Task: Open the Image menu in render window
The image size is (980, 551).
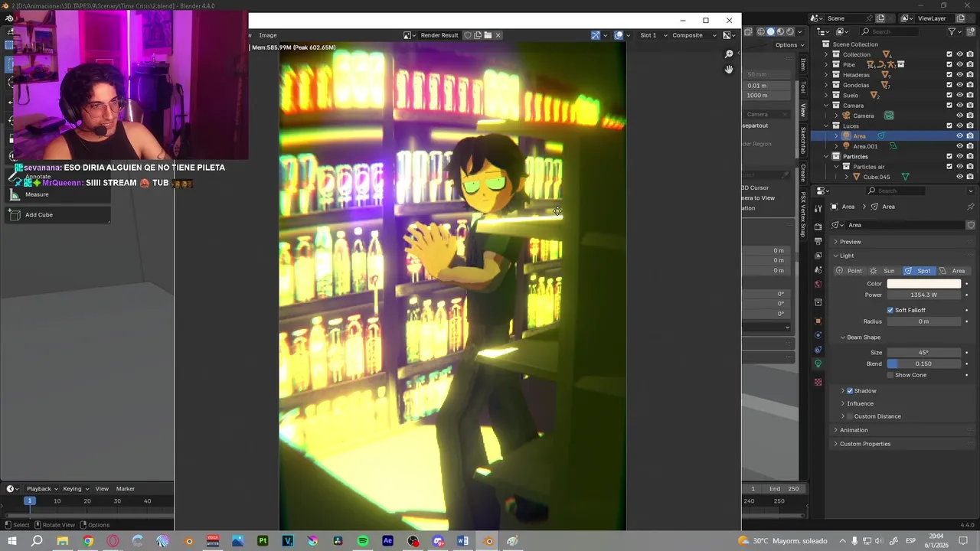Action: pyautogui.click(x=268, y=35)
